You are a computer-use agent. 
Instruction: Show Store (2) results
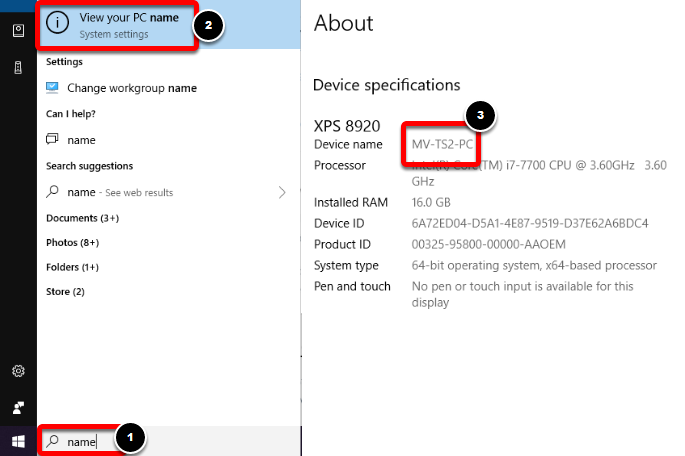pyautogui.click(x=65, y=291)
